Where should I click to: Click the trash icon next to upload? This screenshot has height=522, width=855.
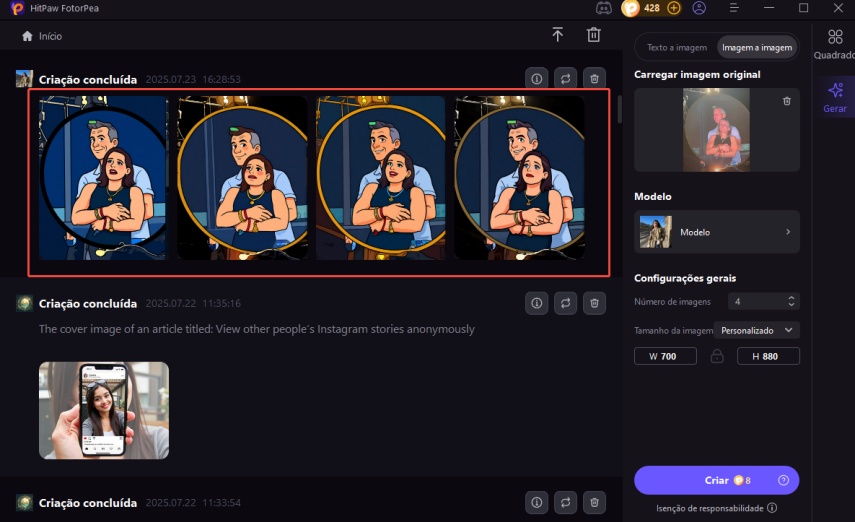[x=593, y=35]
